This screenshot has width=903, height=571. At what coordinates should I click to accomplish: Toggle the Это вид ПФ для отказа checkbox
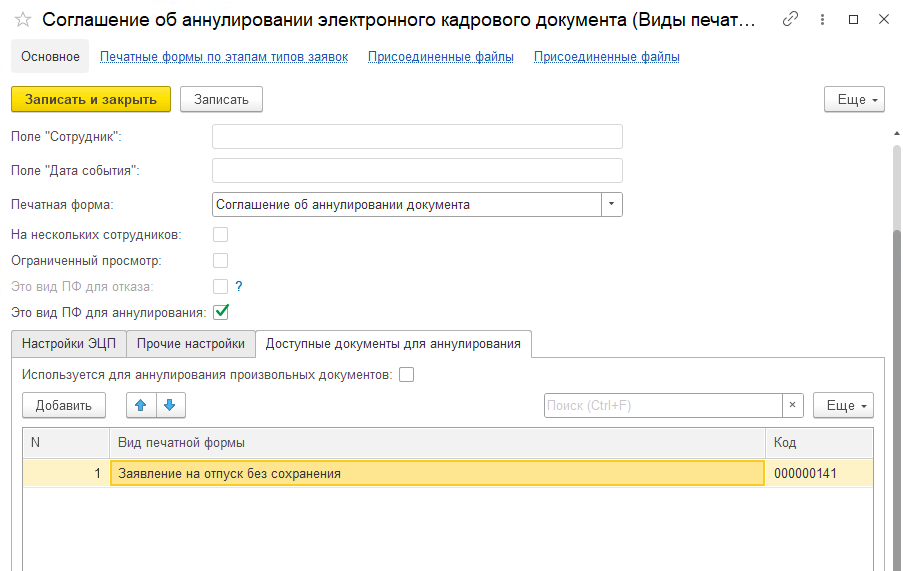coord(221,286)
